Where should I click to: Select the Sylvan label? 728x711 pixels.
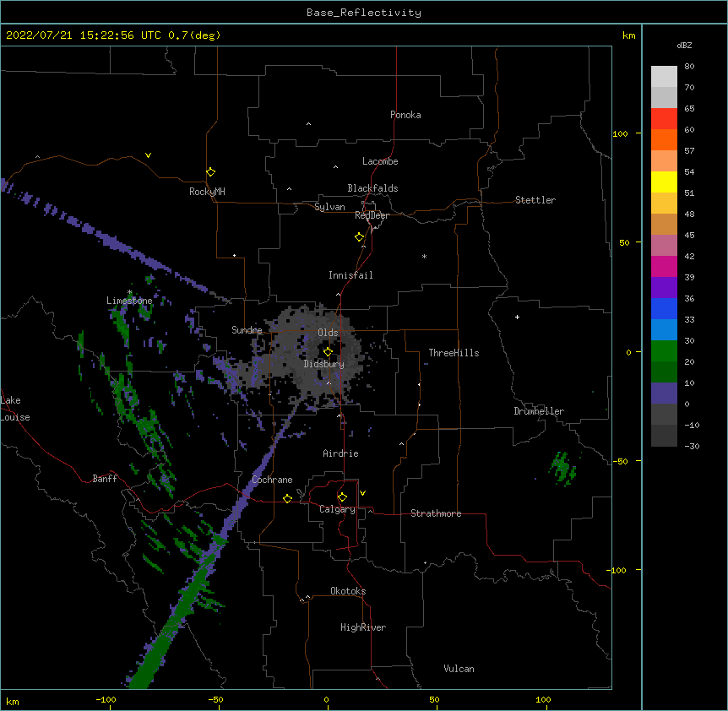click(329, 207)
